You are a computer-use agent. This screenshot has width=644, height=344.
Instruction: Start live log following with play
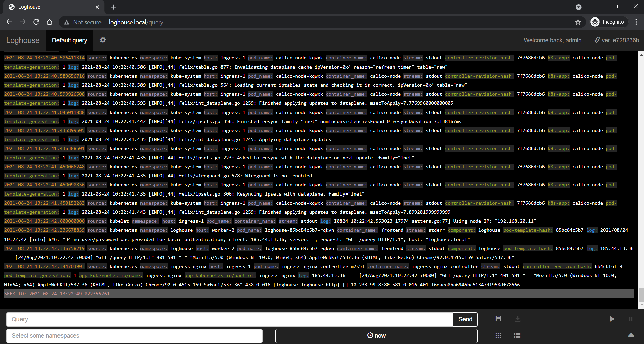612,319
